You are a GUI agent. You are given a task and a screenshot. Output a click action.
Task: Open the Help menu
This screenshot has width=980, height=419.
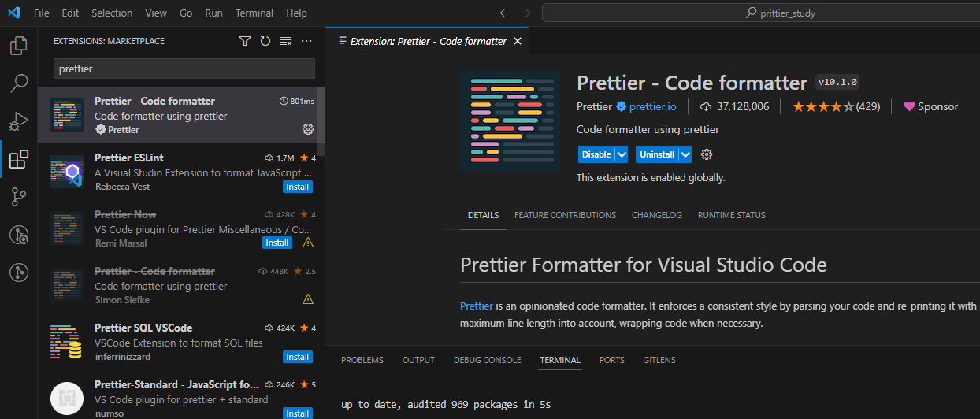(x=297, y=13)
